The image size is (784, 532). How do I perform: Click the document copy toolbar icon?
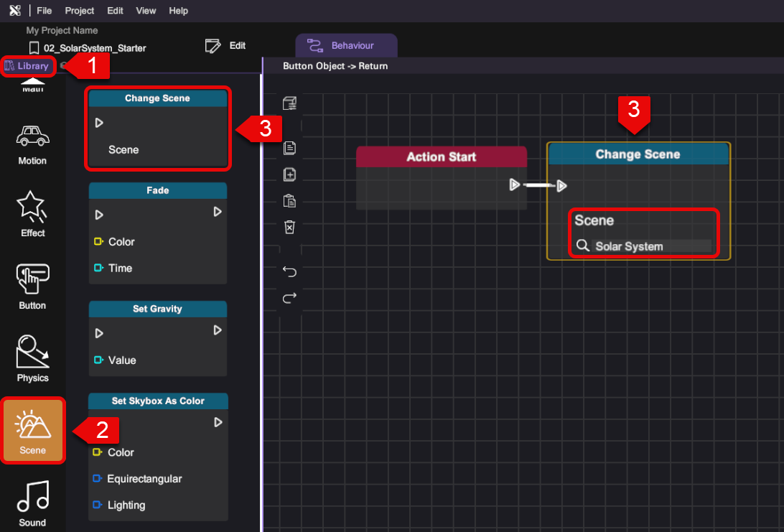tap(289, 148)
